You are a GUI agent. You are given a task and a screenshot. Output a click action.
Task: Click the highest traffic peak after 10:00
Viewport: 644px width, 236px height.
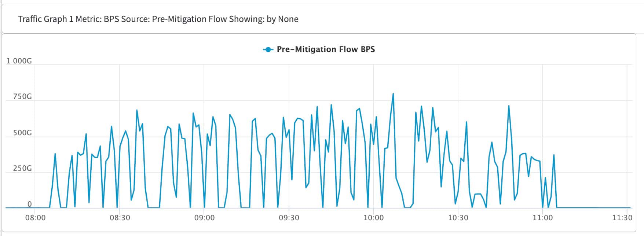[x=393, y=94]
